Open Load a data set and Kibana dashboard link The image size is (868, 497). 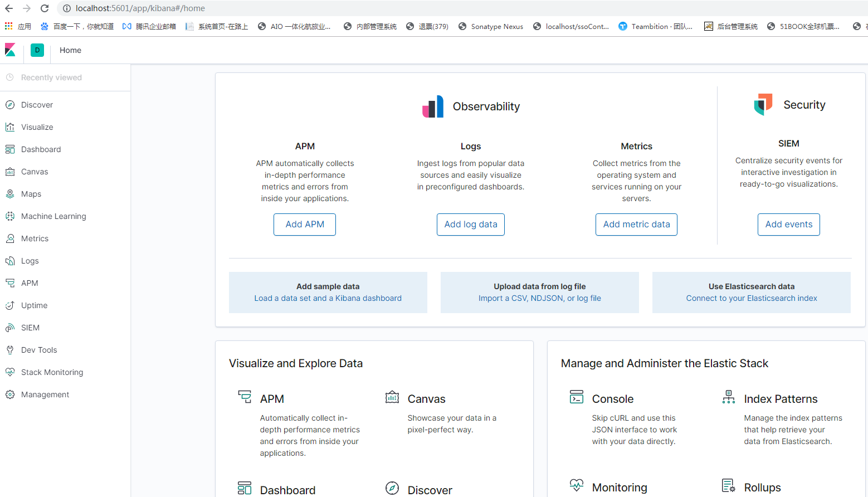328,299
